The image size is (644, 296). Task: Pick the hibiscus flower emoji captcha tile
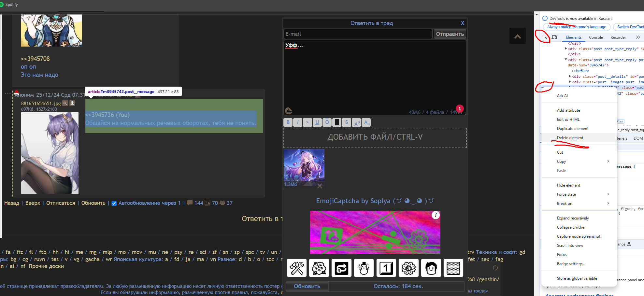pyautogui.click(x=319, y=268)
